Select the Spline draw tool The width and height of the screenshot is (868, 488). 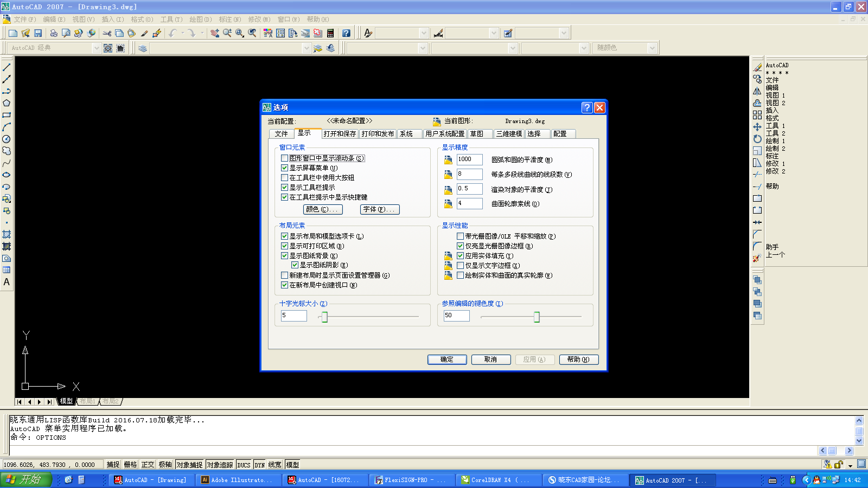coord(7,163)
